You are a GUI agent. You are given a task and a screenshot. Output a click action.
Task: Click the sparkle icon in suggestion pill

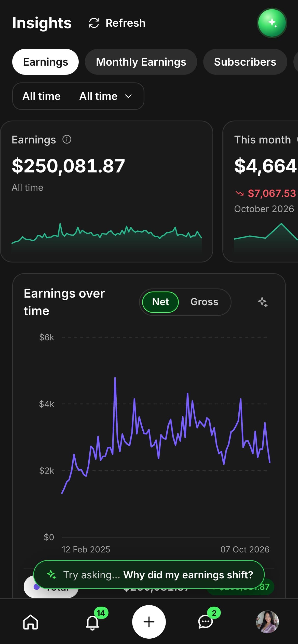tap(51, 575)
